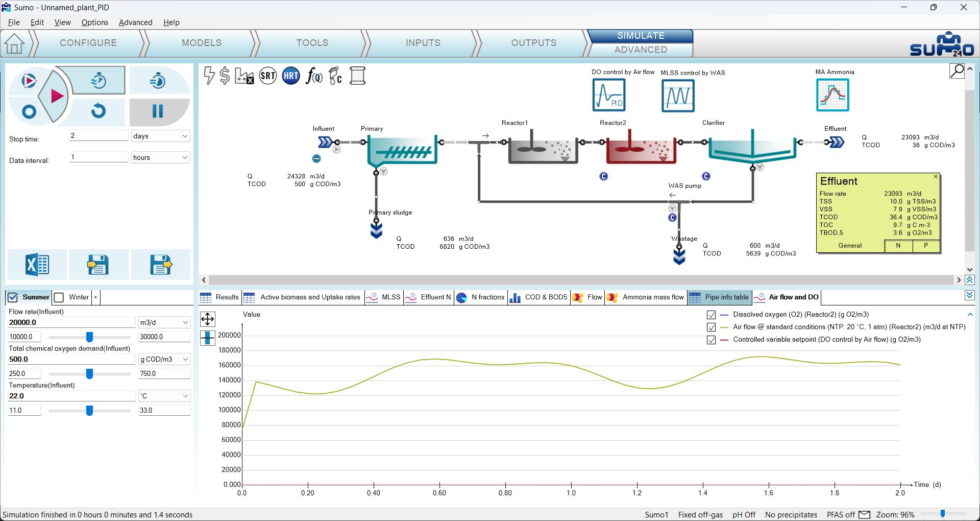Go to the MODELS step
This screenshot has height=521, width=980.
[202, 43]
